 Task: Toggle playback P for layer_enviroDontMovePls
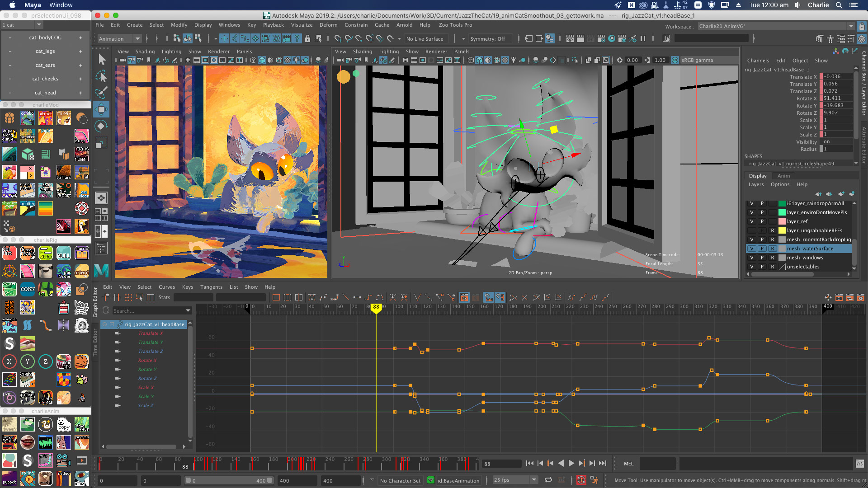click(x=762, y=212)
